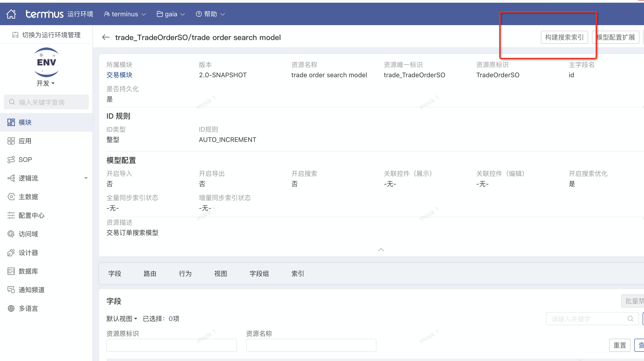Screen dimensions: 644x361
Task: Switch to the 行为 tab
Action: [x=185, y=274]
